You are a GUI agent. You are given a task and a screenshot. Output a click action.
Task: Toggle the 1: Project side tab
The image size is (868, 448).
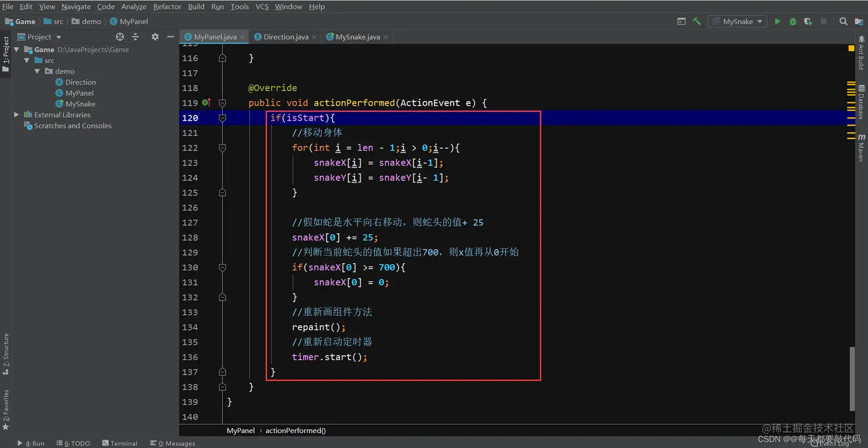(6, 54)
